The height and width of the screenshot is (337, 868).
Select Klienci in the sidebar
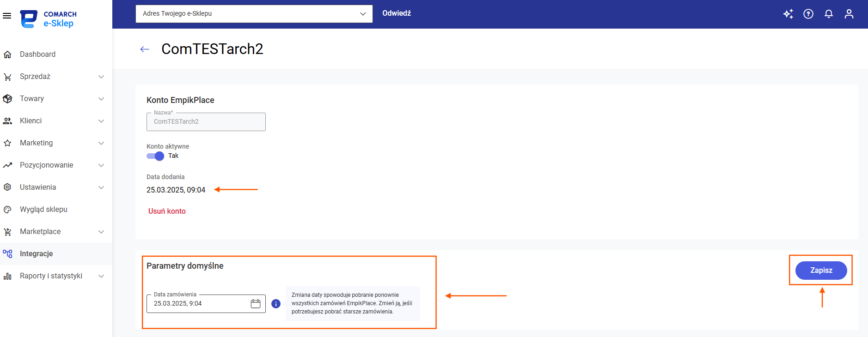click(56, 121)
